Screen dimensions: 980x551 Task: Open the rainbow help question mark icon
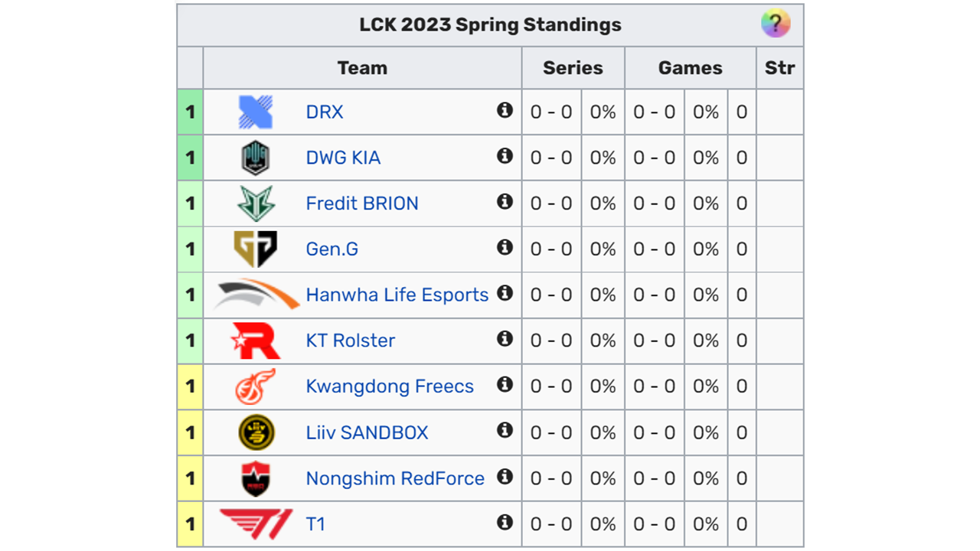coord(775,24)
